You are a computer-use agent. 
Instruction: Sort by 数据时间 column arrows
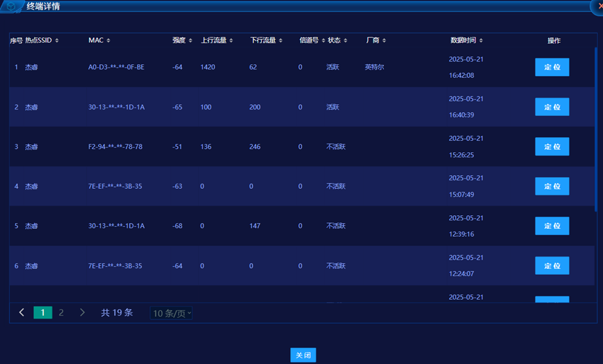(481, 41)
